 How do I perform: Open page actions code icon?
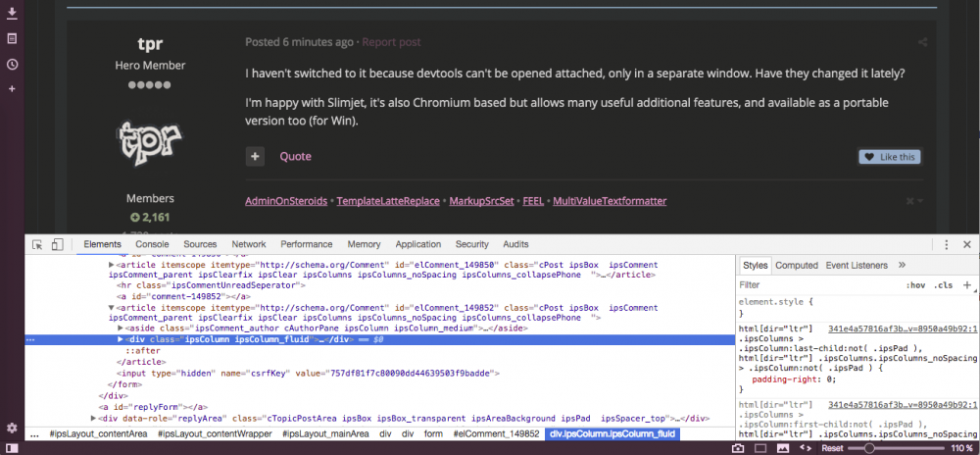806,448
